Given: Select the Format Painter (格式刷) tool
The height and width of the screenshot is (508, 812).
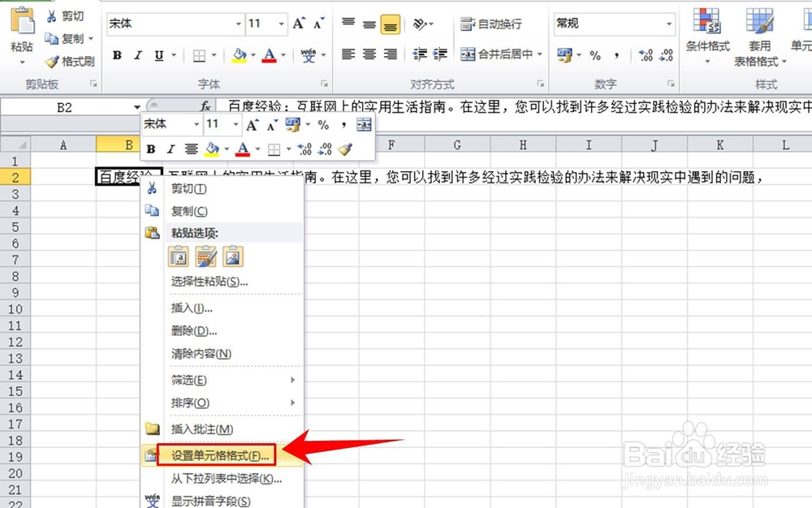Looking at the screenshot, I should click(x=69, y=61).
